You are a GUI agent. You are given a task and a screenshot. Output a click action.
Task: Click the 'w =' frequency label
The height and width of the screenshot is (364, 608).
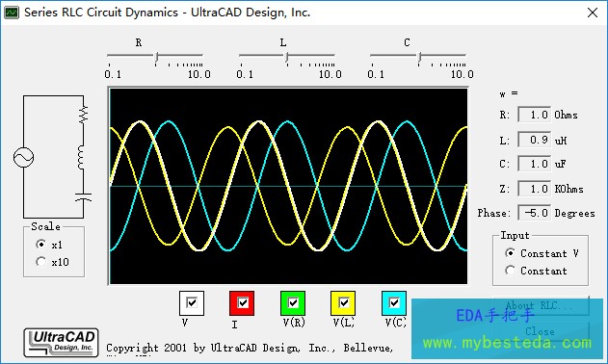pyautogui.click(x=509, y=93)
